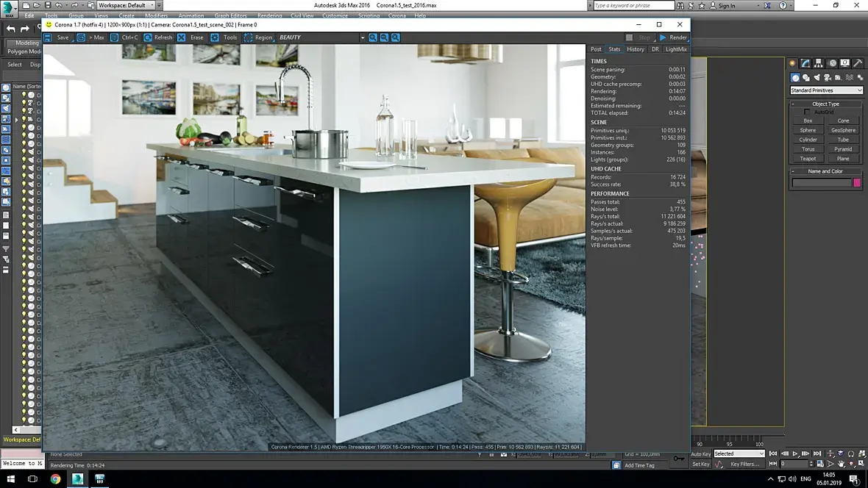Image resolution: width=868 pixels, height=488 pixels.
Task: Click the Undo arrow in main toolbar
Action: (x=10, y=29)
